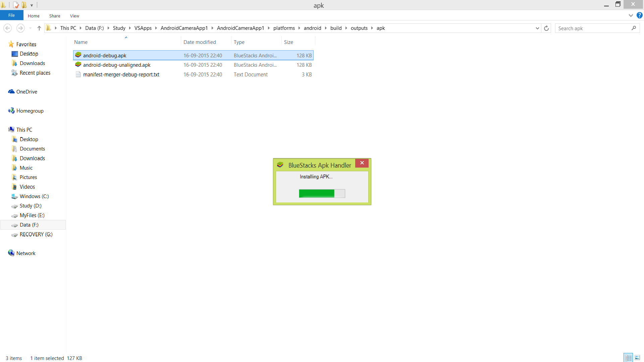Viewport: 644px width, 362px height.
Task: Open Music under This PC
Action: [26, 168]
